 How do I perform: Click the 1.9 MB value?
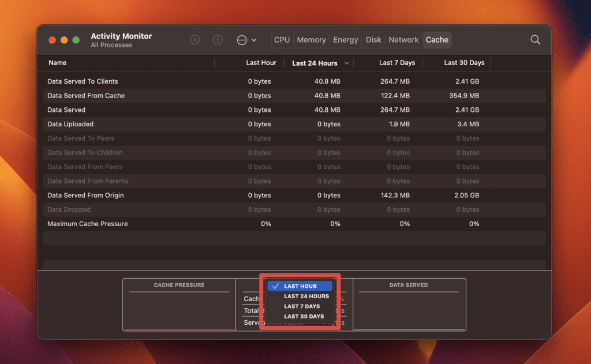click(x=399, y=124)
